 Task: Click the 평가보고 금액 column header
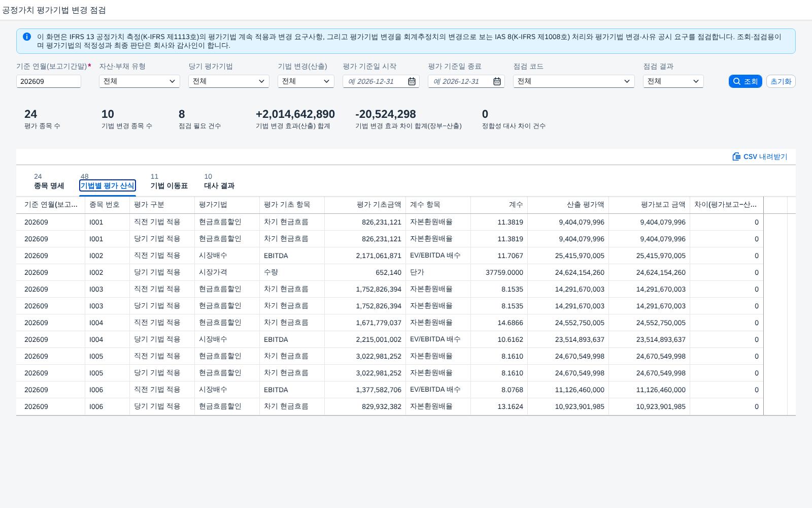(x=650, y=205)
